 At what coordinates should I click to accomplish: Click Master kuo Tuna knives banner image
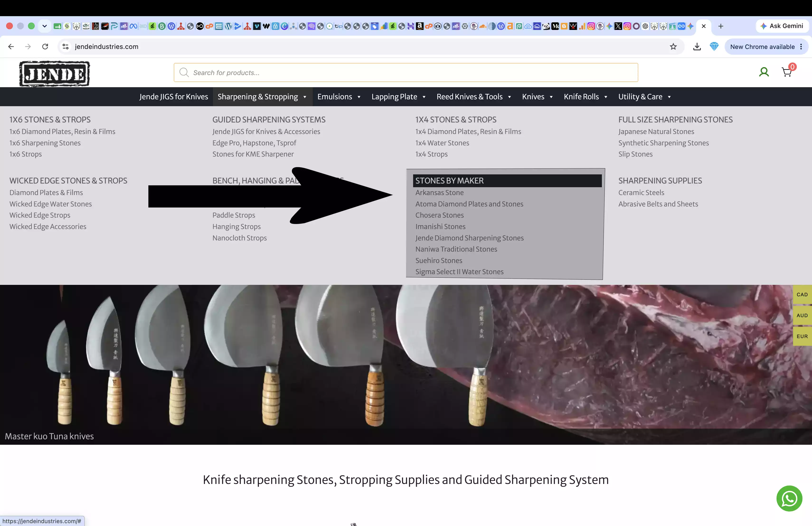coord(406,364)
